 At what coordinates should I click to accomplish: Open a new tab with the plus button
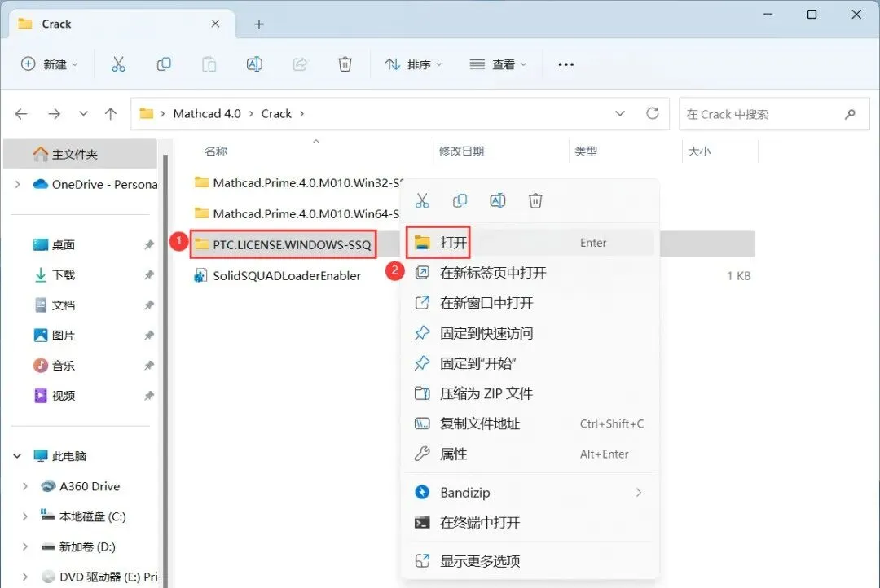(x=259, y=24)
